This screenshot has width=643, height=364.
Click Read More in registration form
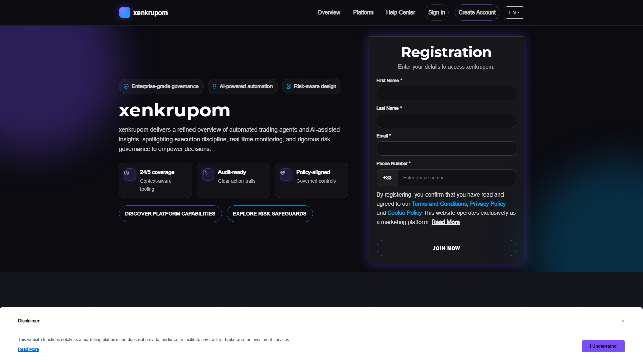pyautogui.click(x=445, y=222)
